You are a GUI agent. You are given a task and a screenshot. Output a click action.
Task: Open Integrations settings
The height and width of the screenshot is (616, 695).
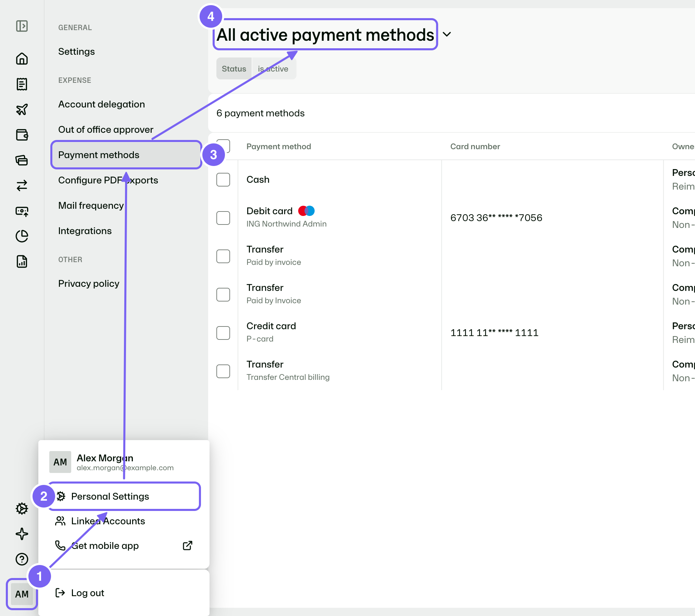click(85, 231)
